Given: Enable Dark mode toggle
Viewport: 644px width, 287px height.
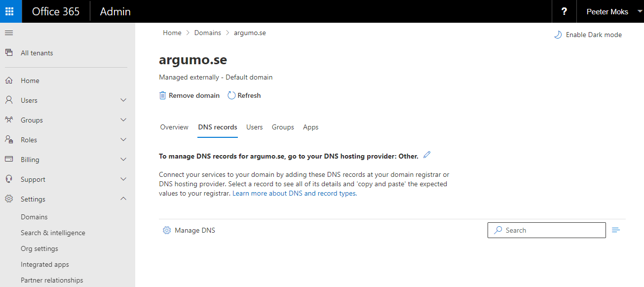Looking at the screenshot, I should click(x=588, y=35).
